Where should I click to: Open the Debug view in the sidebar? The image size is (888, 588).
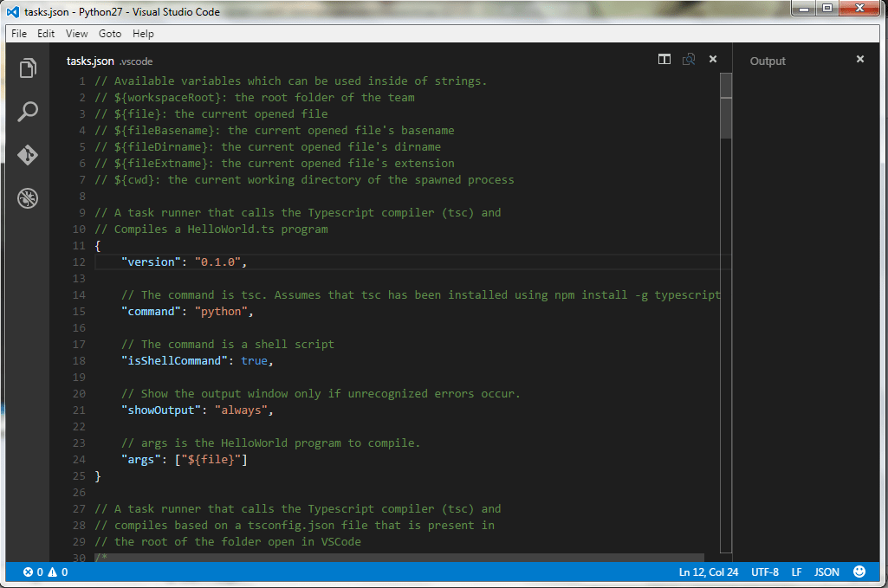point(28,198)
